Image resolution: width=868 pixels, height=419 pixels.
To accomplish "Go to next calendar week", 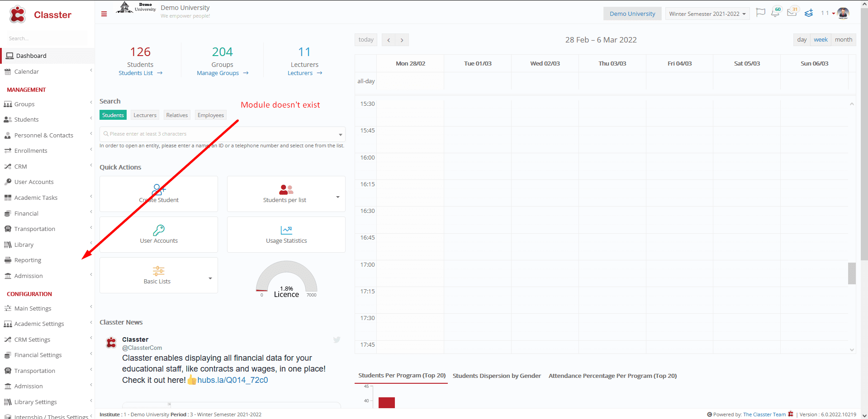I will pos(402,40).
